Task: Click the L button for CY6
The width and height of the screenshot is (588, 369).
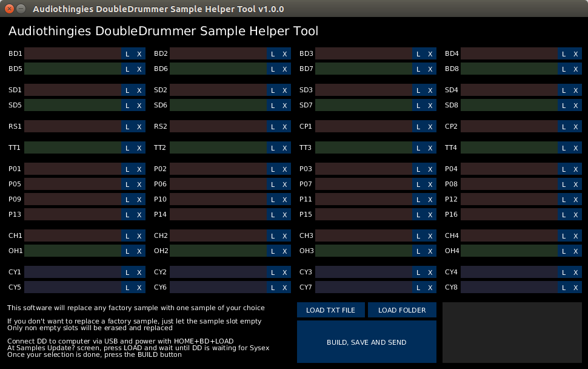Action: click(273, 287)
